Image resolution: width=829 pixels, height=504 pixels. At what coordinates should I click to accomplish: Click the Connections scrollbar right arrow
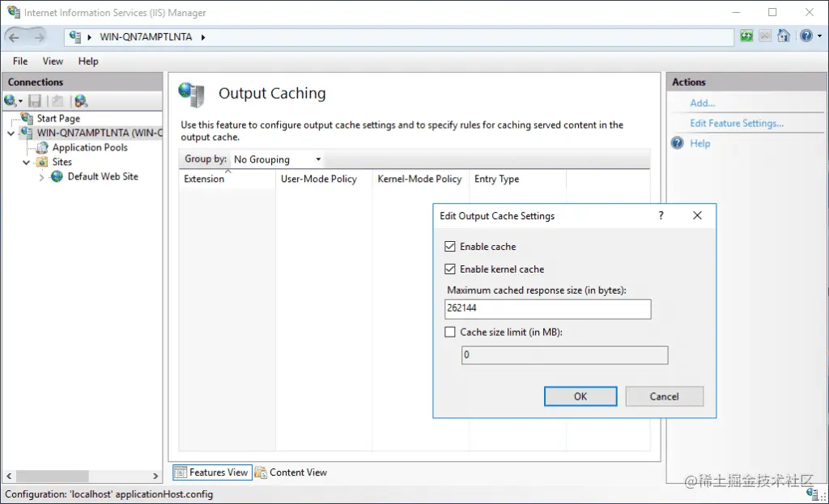click(x=155, y=476)
